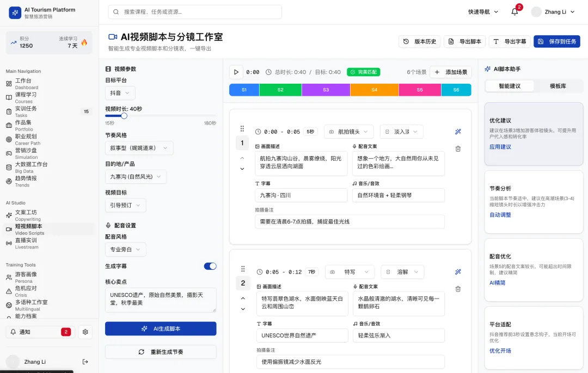
Task: Switch to the 智能建议 tab
Action: coord(510,86)
